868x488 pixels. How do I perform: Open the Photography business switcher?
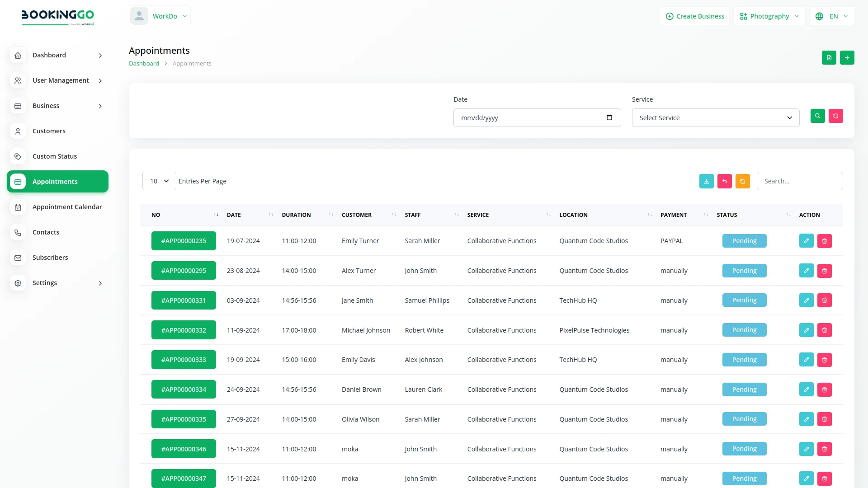click(x=769, y=16)
